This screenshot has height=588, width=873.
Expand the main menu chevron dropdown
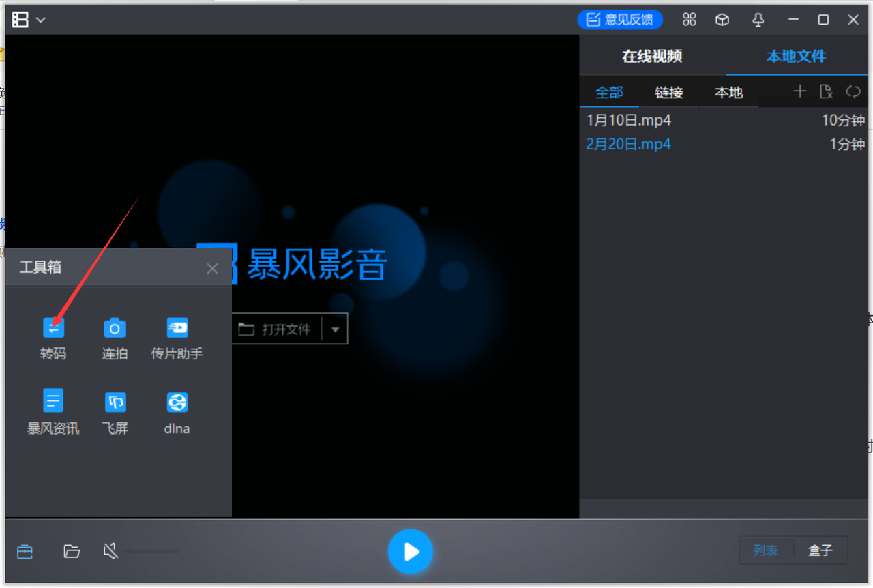click(x=41, y=20)
